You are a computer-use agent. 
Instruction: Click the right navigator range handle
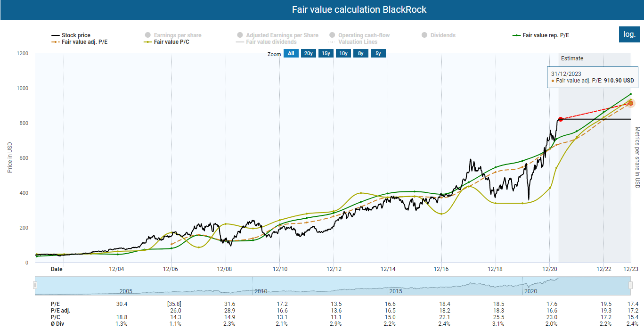632,286
